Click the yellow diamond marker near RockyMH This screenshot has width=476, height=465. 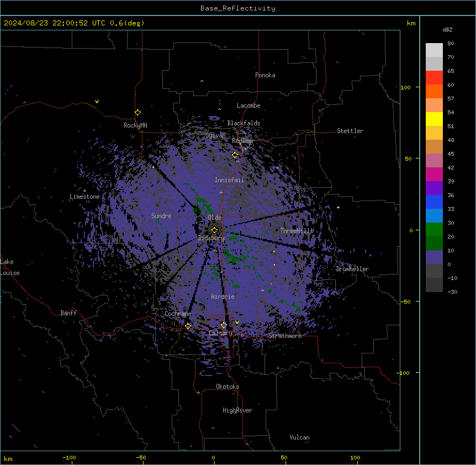click(x=137, y=113)
